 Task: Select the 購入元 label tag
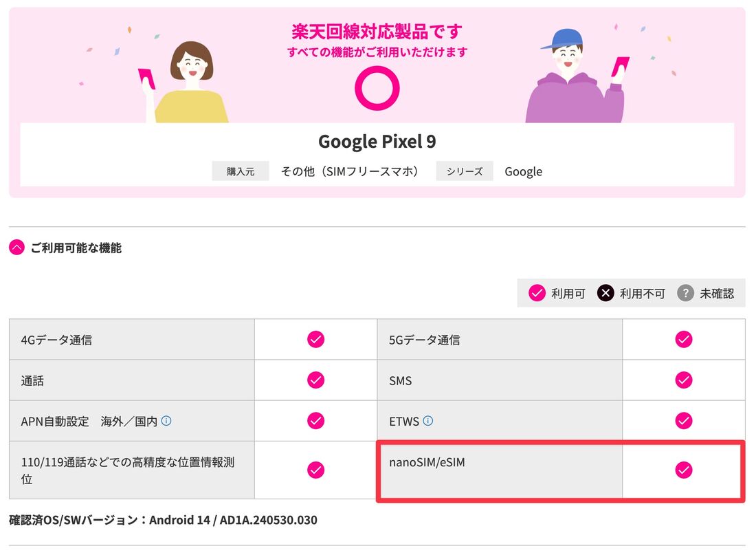pos(241,171)
